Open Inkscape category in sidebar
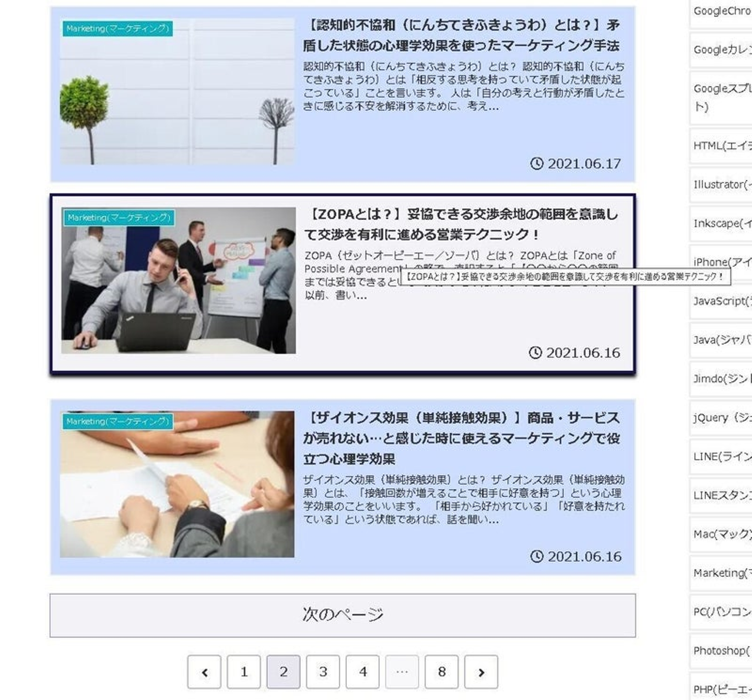The width and height of the screenshot is (752, 700). click(x=721, y=223)
